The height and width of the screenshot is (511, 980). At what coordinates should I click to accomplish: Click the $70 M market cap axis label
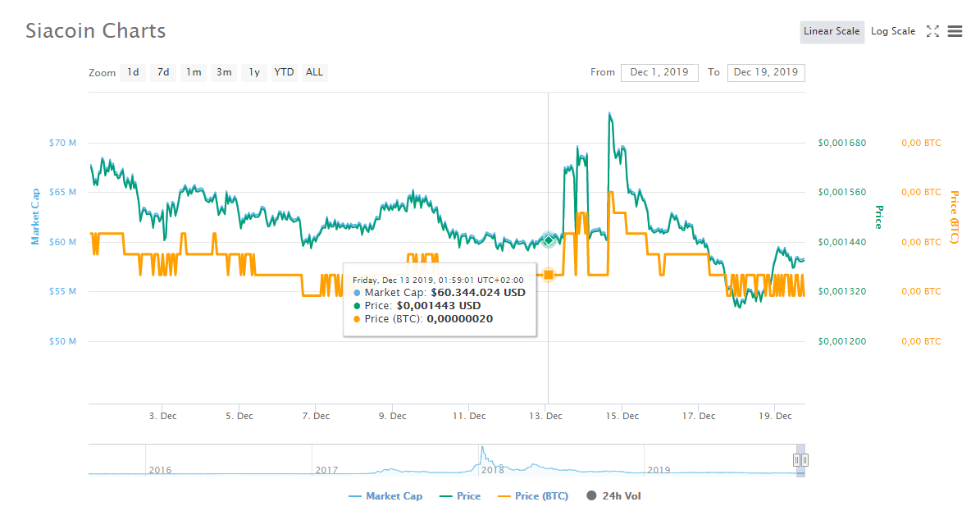tap(62, 144)
